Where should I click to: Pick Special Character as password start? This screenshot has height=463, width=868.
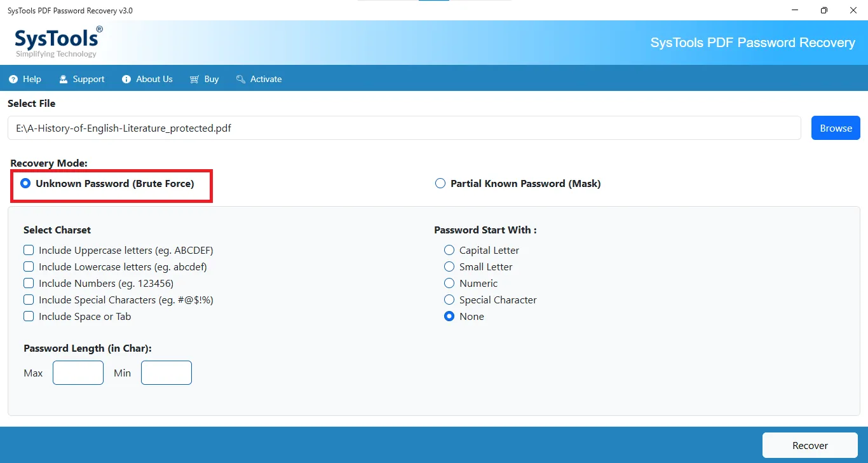click(x=449, y=300)
